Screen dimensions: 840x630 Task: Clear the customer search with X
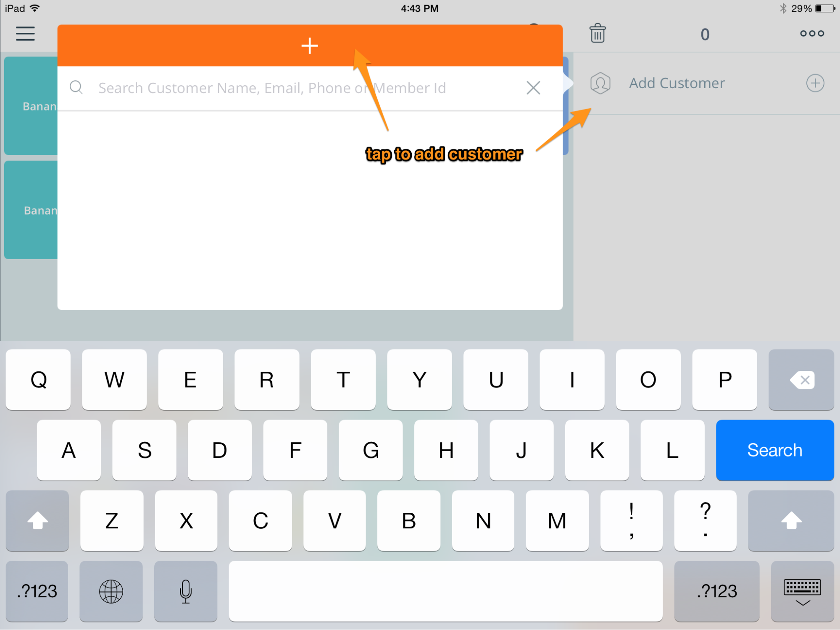[x=533, y=88]
